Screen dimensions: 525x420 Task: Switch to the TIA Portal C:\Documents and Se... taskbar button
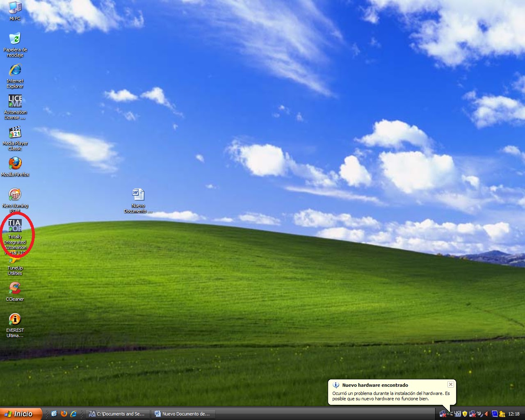click(117, 414)
